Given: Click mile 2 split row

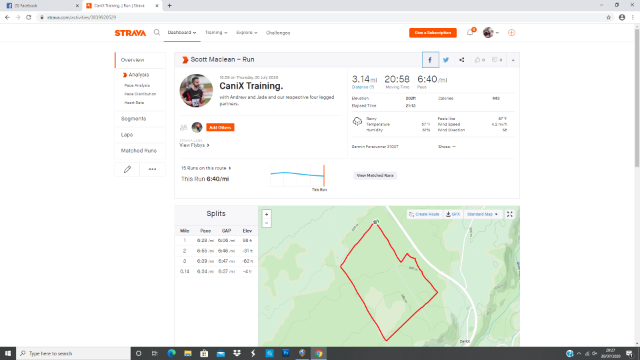Looking at the screenshot, I should pyautogui.click(x=216, y=251).
